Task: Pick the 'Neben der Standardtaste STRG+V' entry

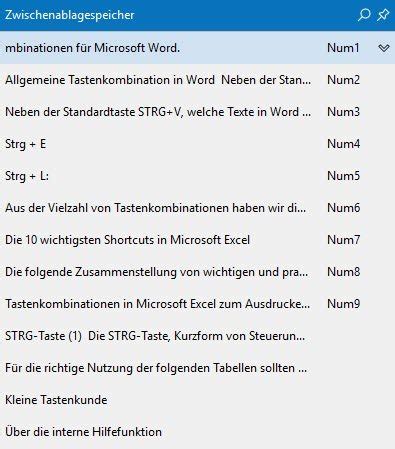Action: (x=197, y=112)
